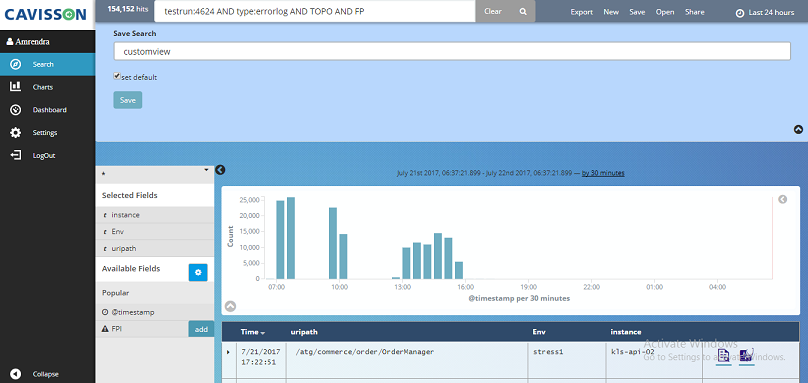Viewport: 808px width, 383px height.
Task: Click Share in the top bar
Action: click(x=695, y=12)
